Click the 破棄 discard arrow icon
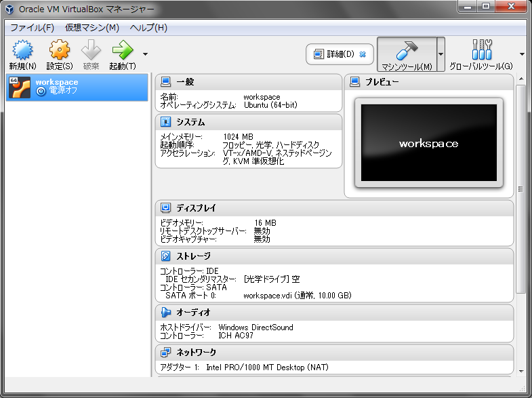 (x=91, y=50)
